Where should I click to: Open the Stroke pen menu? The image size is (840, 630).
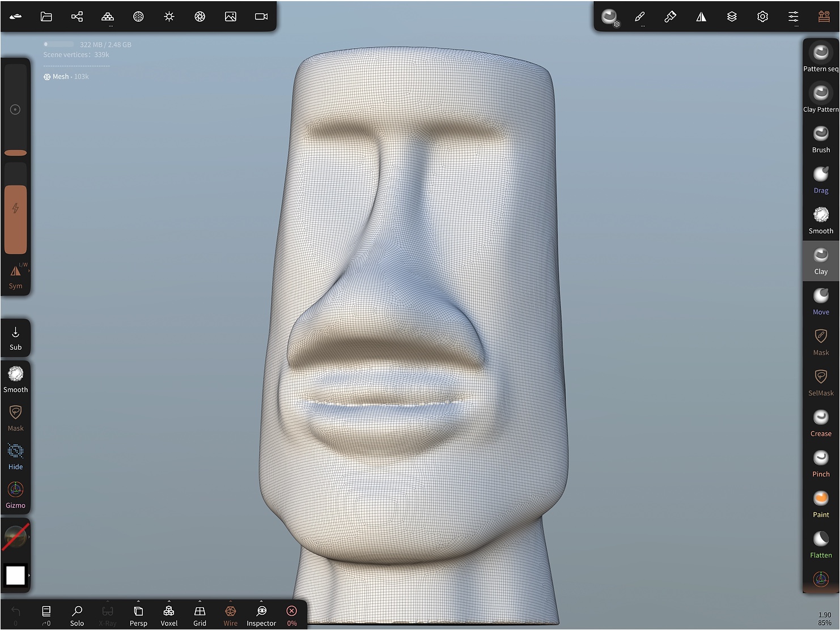[640, 17]
